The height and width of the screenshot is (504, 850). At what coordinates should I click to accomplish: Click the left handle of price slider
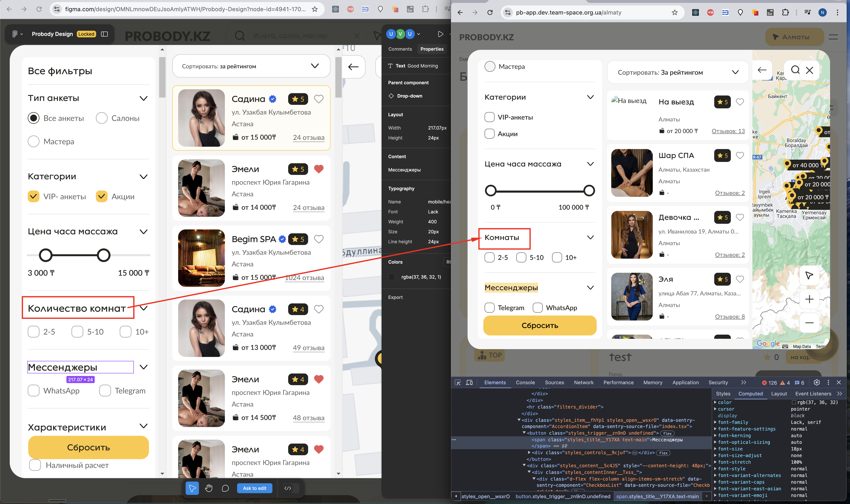(490, 191)
